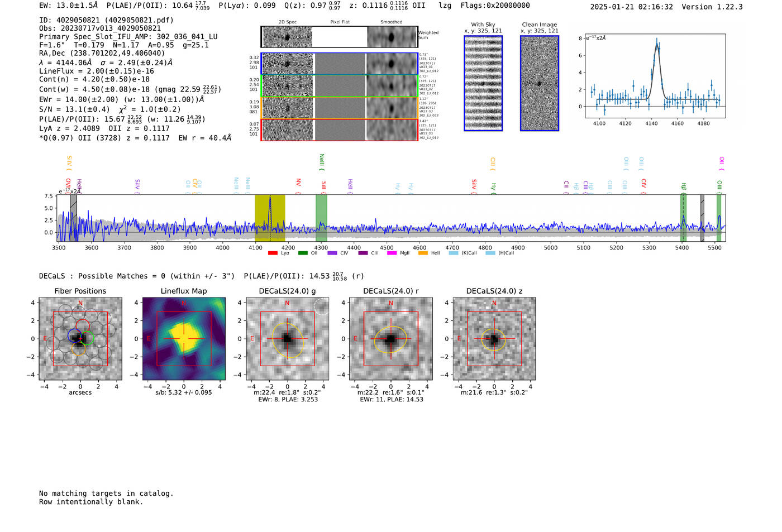Select the 'EWr: 11, PLAE: 14.53' caption
The width and height of the screenshot is (782, 532).
click(392, 399)
